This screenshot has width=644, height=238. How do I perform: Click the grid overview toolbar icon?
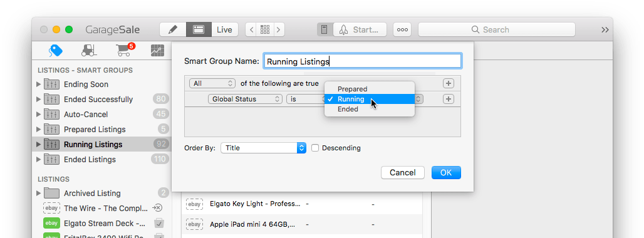point(265,29)
